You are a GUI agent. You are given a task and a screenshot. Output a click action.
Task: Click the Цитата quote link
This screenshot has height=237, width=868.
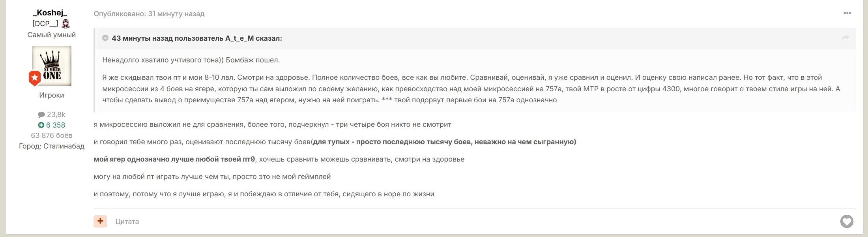tap(127, 222)
